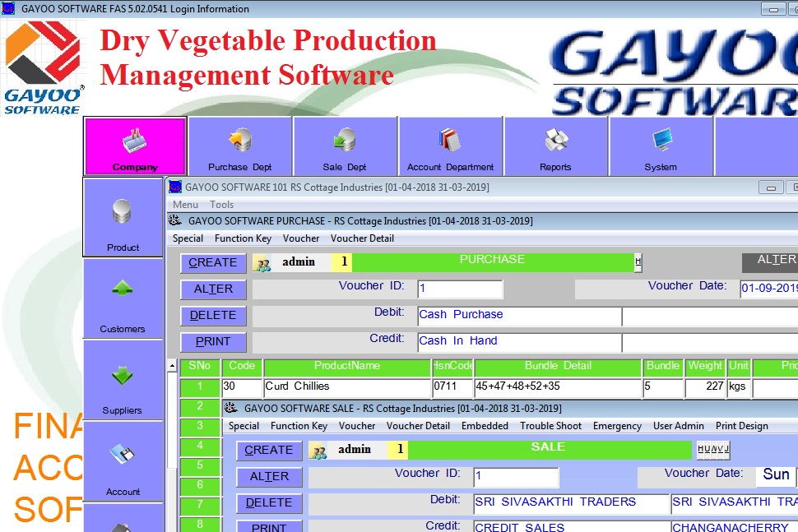Click the Bundle Detail column header
The image size is (798, 532).
click(x=558, y=366)
